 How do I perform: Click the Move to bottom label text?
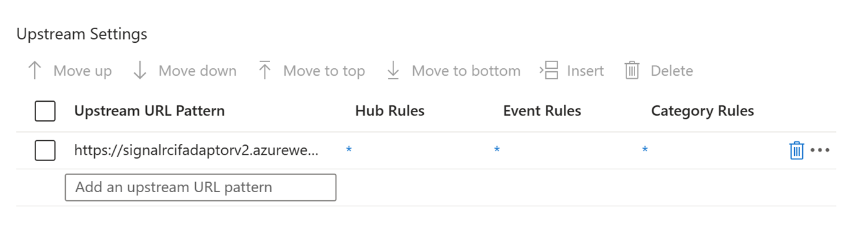click(466, 71)
